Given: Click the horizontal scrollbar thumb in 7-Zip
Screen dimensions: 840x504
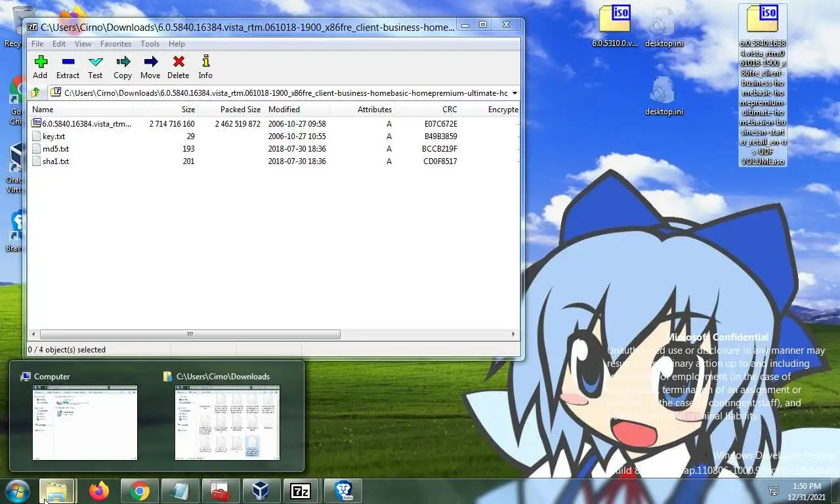Looking at the screenshot, I should coord(189,334).
